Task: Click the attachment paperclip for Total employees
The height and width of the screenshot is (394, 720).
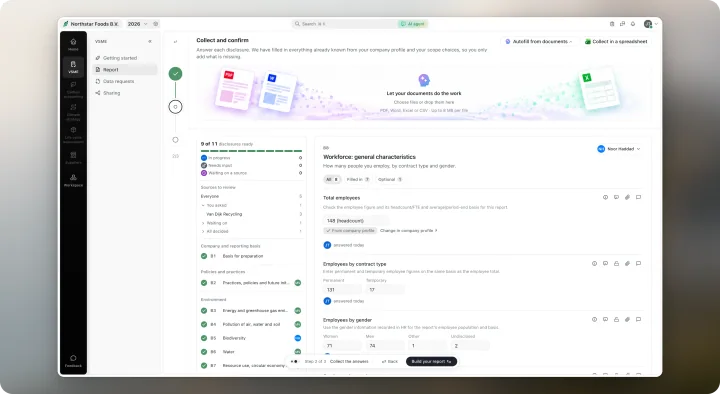Action: [627, 197]
